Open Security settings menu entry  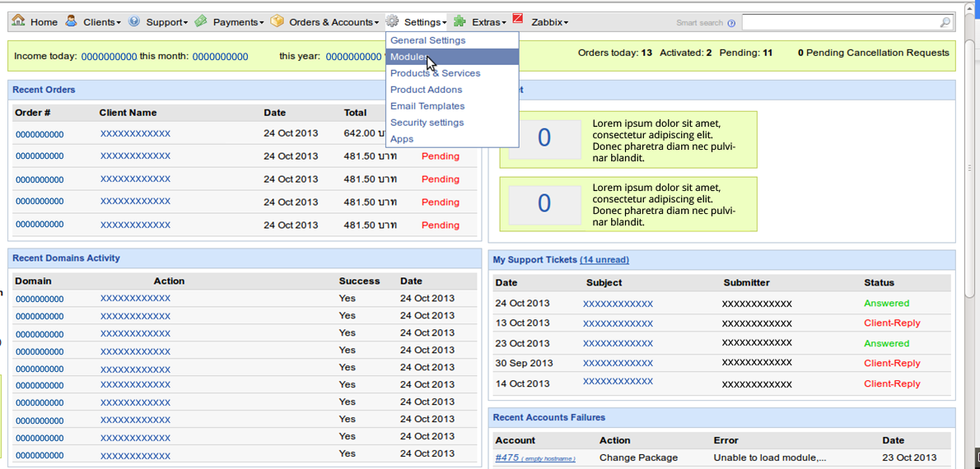(x=452, y=123)
